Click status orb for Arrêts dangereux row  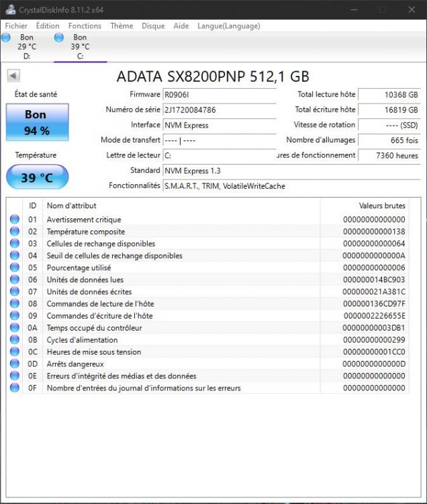[15, 364]
